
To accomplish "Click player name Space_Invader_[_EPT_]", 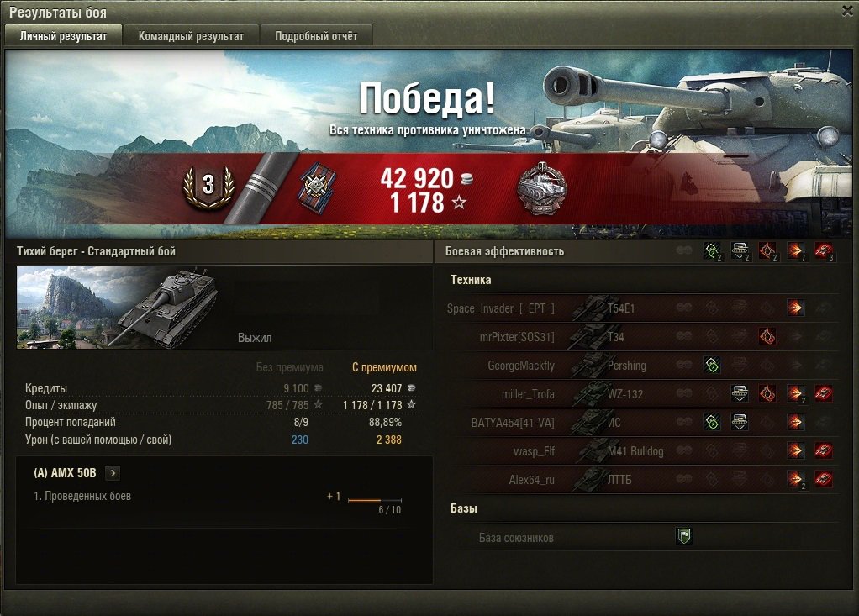I will click(x=501, y=308).
